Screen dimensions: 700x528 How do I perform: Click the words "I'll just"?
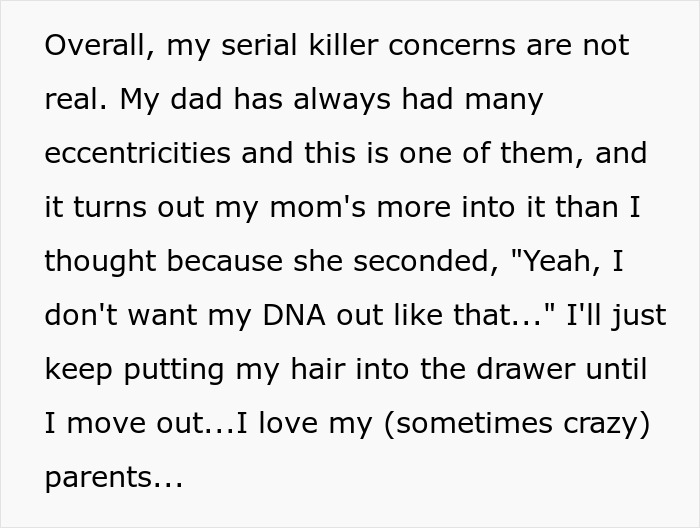pos(608,315)
